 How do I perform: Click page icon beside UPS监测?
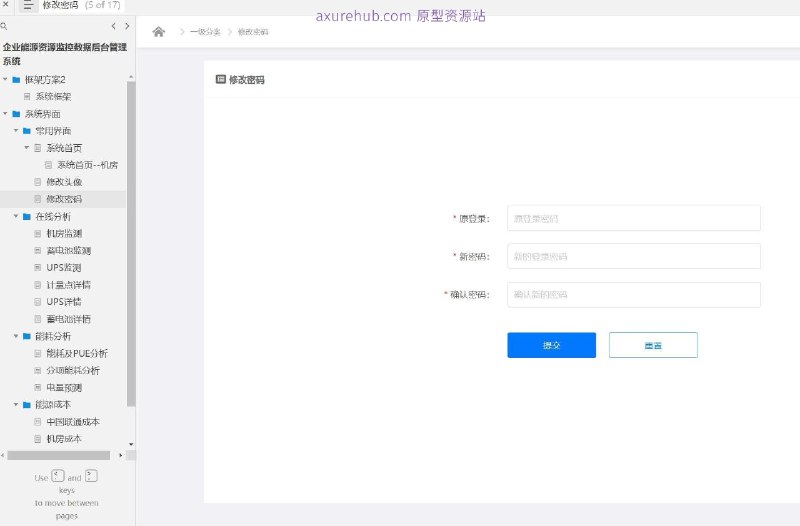pyautogui.click(x=38, y=267)
